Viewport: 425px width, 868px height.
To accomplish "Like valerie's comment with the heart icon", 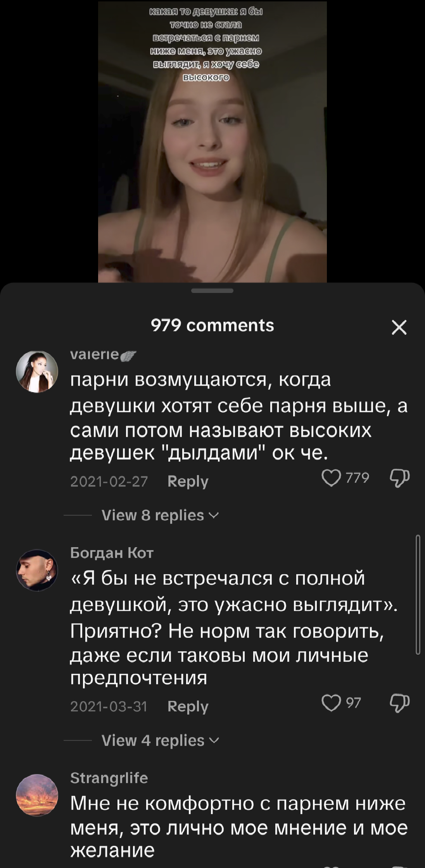I will [x=331, y=478].
